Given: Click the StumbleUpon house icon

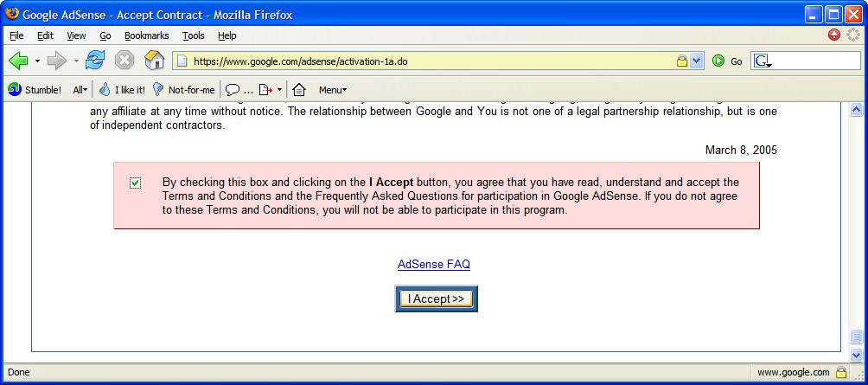Looking at the screenshot, I should pyautogui.click(x=299, y=90).
